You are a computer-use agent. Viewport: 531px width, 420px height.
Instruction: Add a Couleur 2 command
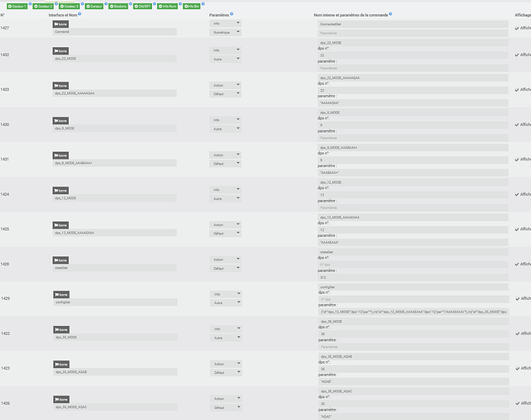tap(44, 6)
